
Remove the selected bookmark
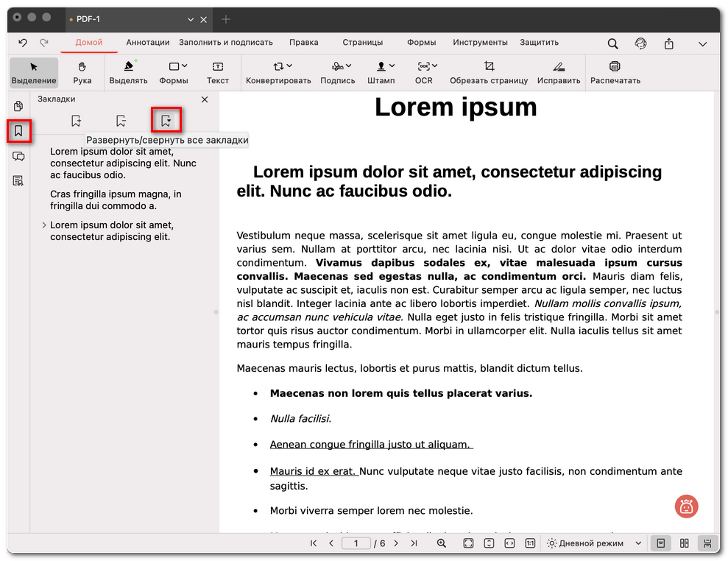click(121, 120)
